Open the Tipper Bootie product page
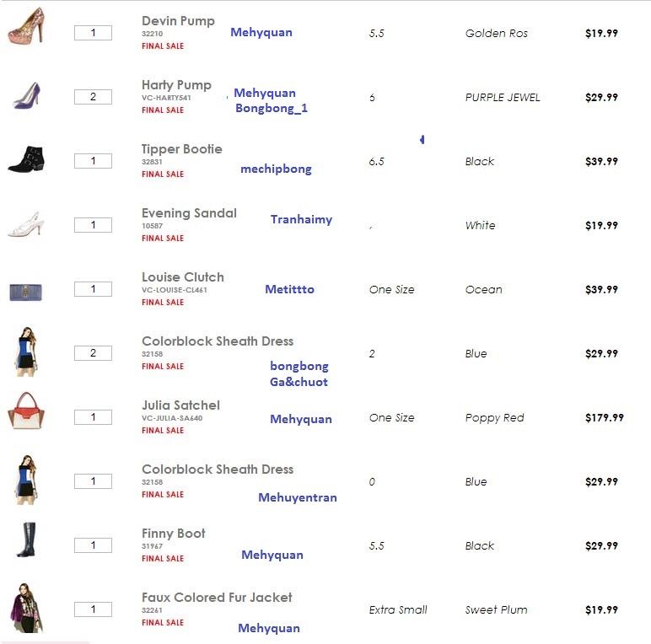Image resolution: width=651 pixels, height=644 pixels. (181, 149)
